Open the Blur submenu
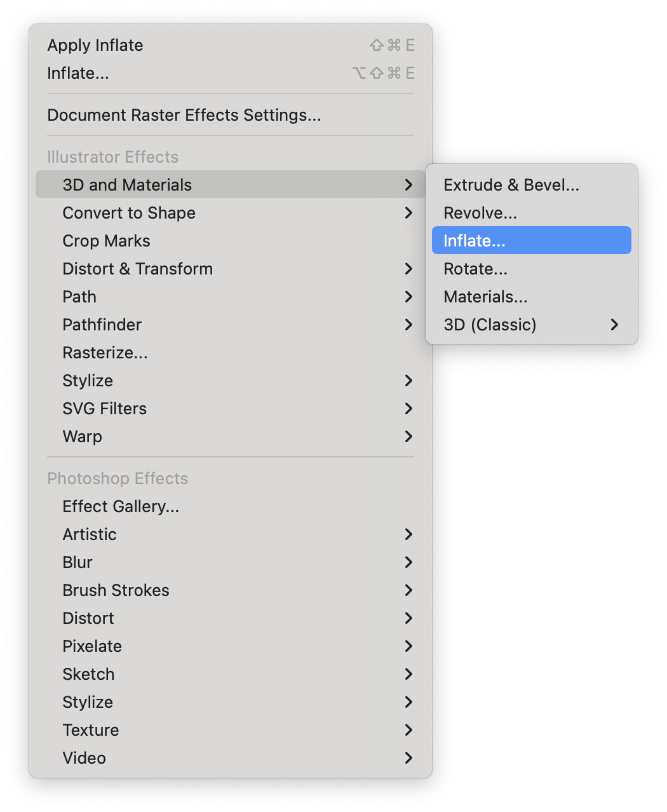 (231, 562)
